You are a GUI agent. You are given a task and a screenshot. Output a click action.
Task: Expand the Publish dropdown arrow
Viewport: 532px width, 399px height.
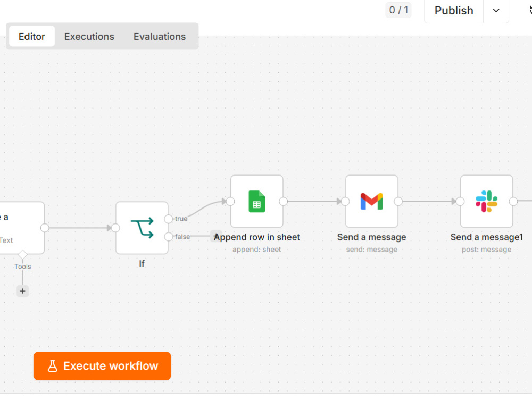tap(496, 11)
